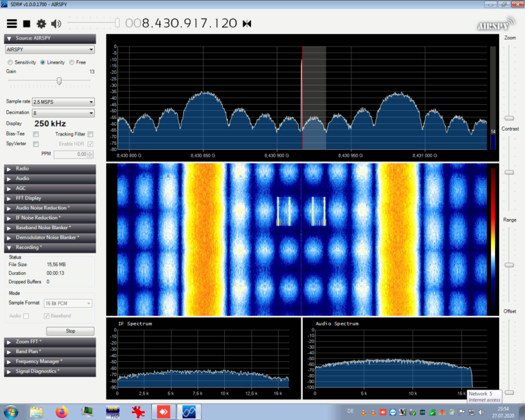Open the settings gear in the toolbar
The height and width of the screenshot is (420, 525).
(x=41, y=23)
